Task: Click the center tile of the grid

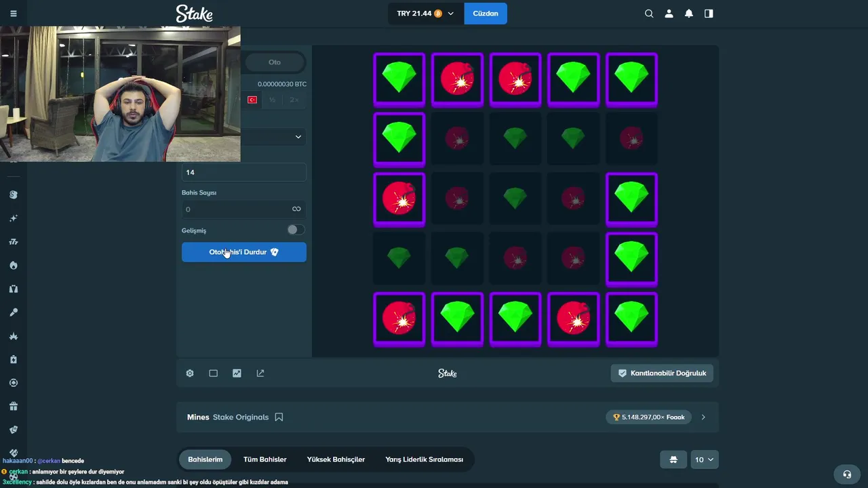Action: point(515,199)
